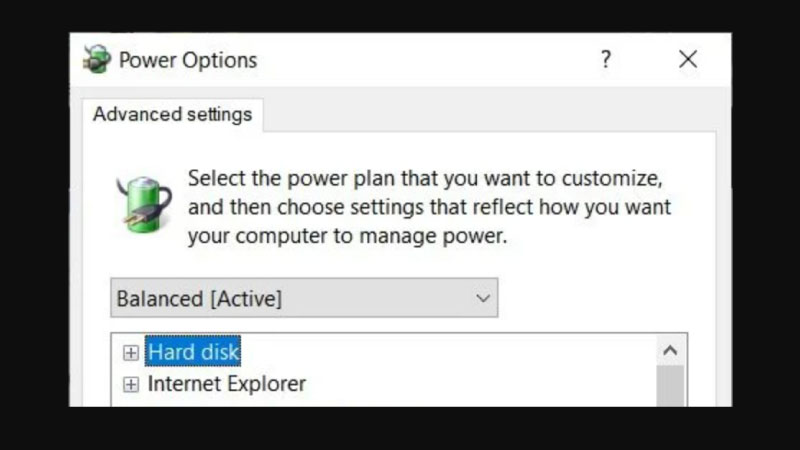
Task: Open the Balanced [Active] power plan dropdown
Action: (303, 298)
